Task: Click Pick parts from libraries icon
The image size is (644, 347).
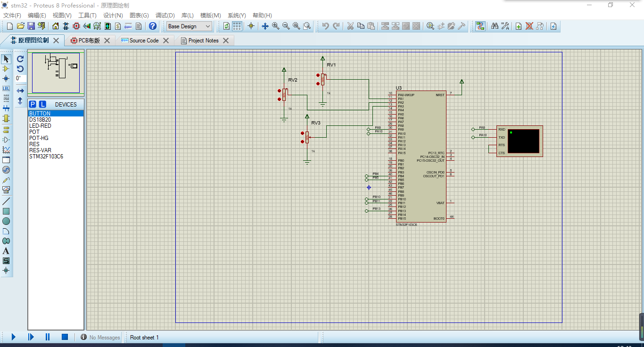Action: click(430, 26)
